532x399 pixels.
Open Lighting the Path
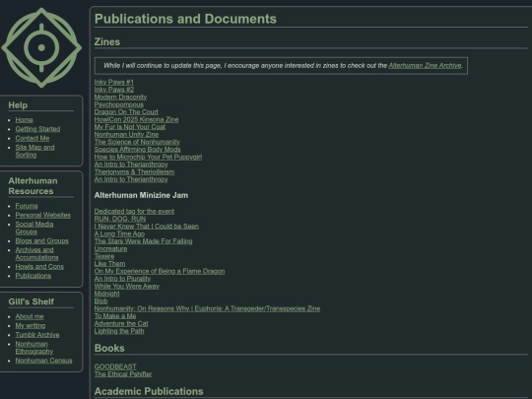119,331
